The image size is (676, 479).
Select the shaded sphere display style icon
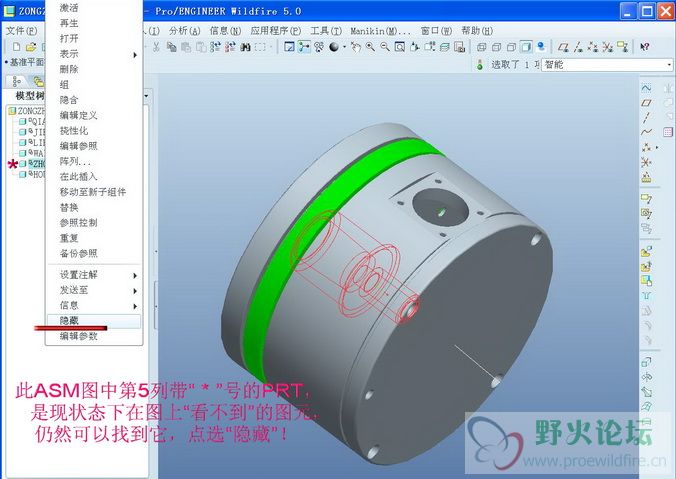[334, 47]
